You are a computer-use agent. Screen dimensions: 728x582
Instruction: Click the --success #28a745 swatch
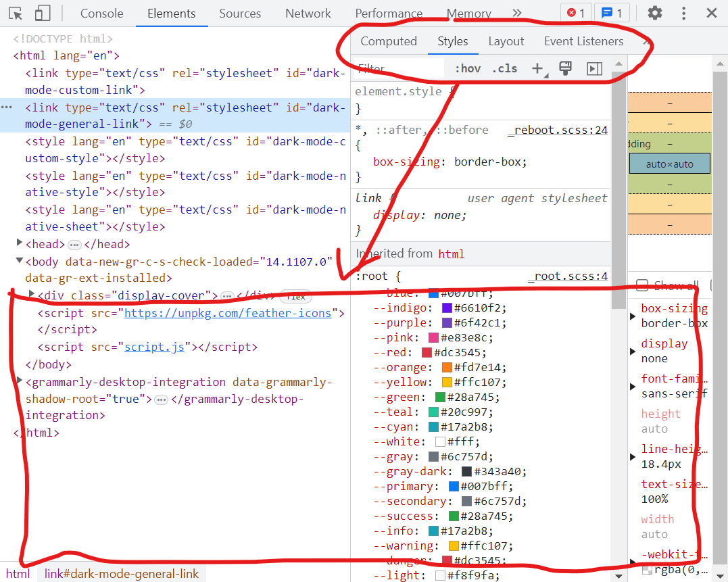[x=454, y=516]
